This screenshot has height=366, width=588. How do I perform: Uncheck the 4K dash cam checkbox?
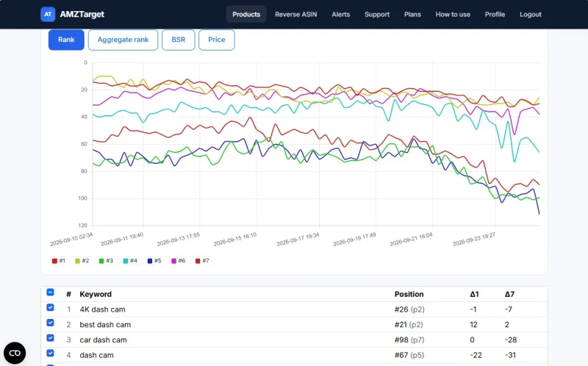(50, 307)
